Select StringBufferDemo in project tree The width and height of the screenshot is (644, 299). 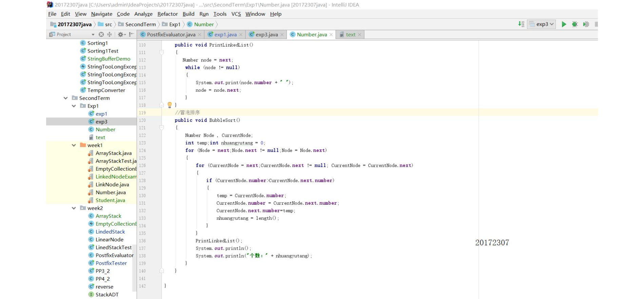pos(105,59)
